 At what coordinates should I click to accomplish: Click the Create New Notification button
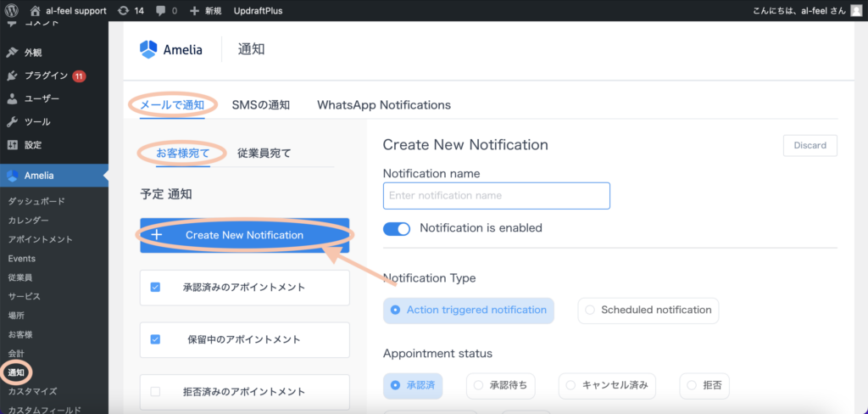point(244,235)
